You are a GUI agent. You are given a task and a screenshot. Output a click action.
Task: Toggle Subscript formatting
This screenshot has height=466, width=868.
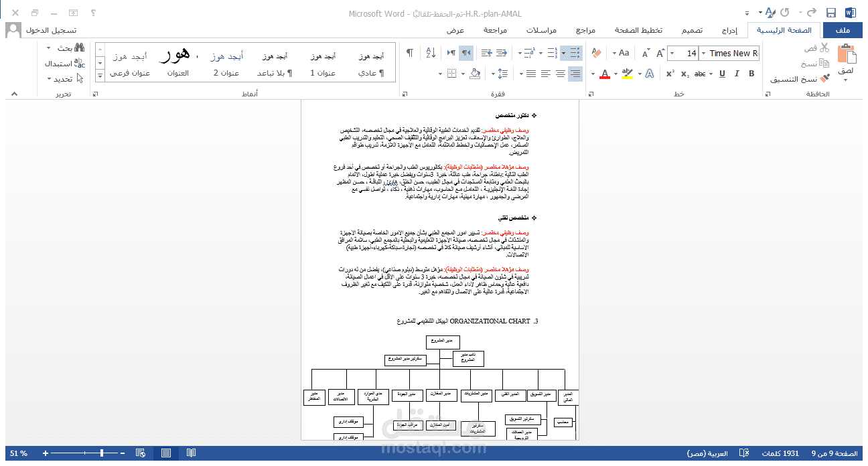pos(685,74)
